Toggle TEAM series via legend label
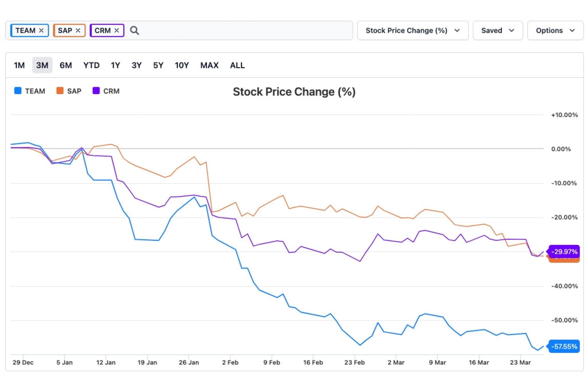 click(x=35, y=91)
